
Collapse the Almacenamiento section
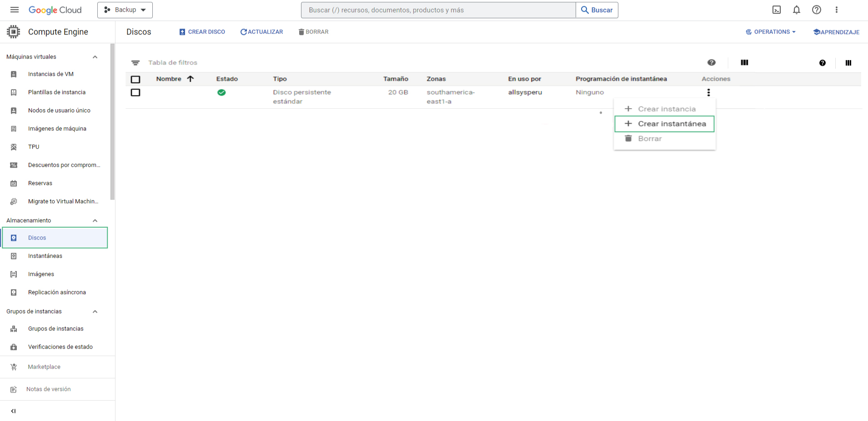click(x=95, y=221)
